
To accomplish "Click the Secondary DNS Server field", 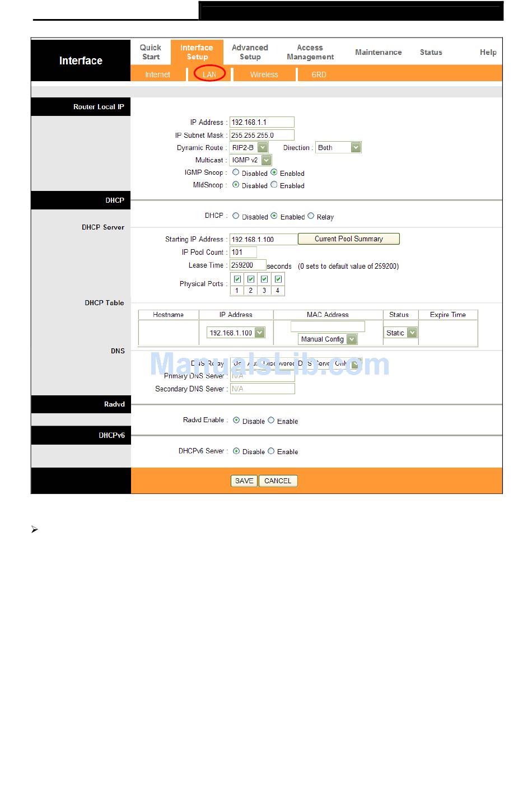I will point(262,389).
